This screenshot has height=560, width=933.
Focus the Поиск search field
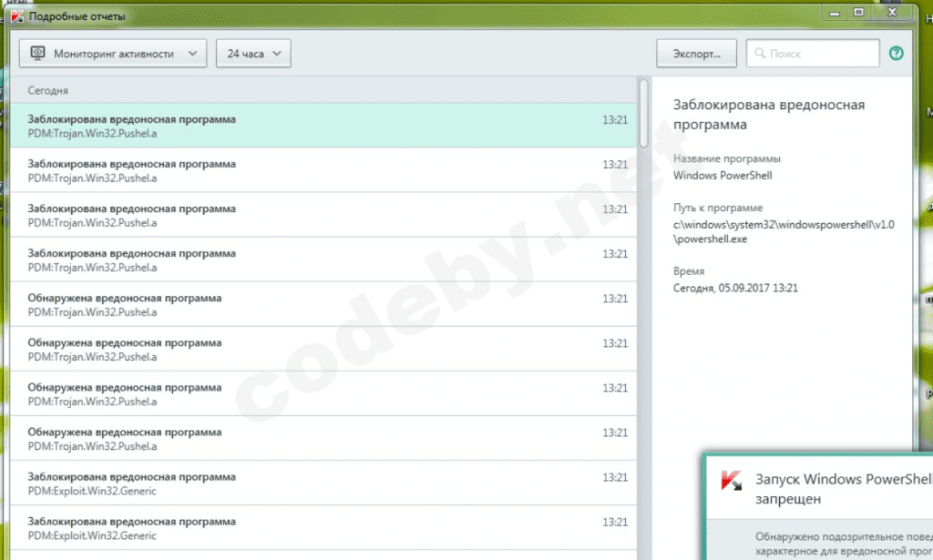[x=813, y=54]
